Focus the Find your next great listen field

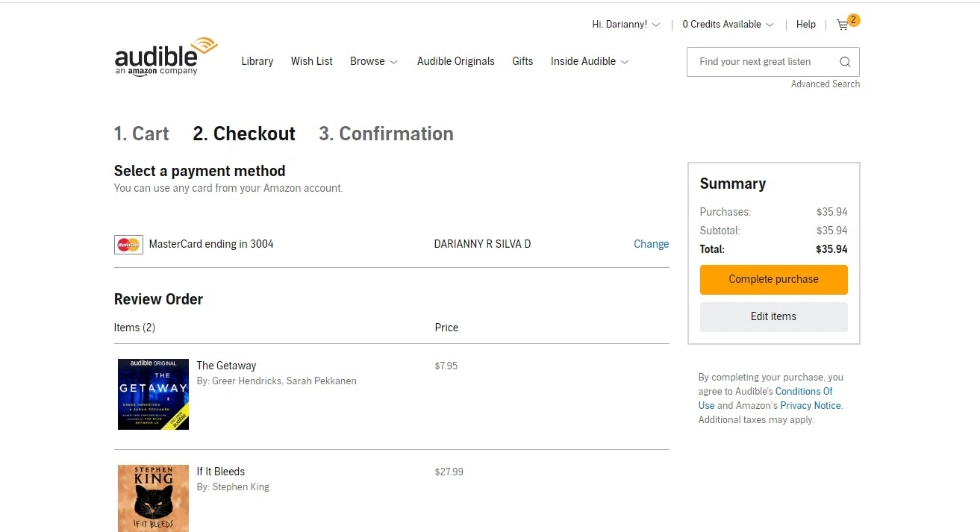coord(761,62)
